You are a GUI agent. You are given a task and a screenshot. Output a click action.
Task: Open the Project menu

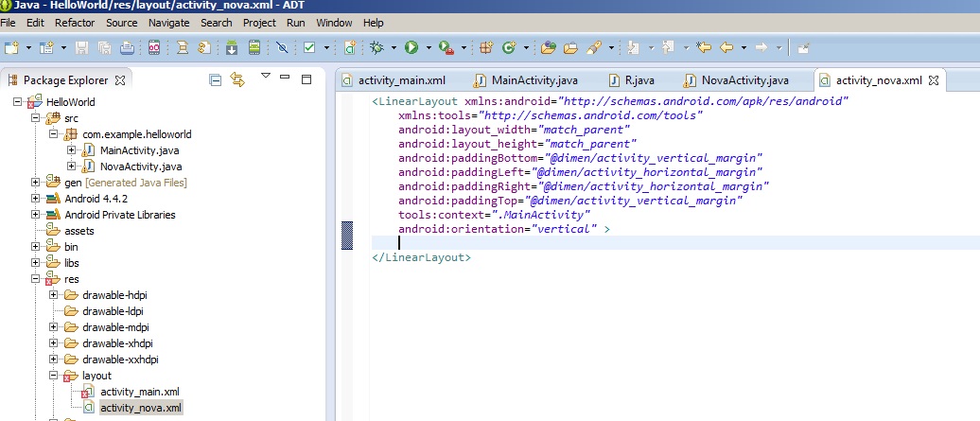(259, 23)
